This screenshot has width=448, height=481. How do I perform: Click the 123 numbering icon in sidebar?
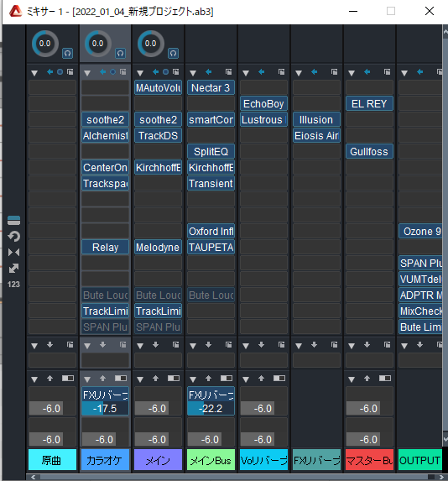[x=13, y=285]
